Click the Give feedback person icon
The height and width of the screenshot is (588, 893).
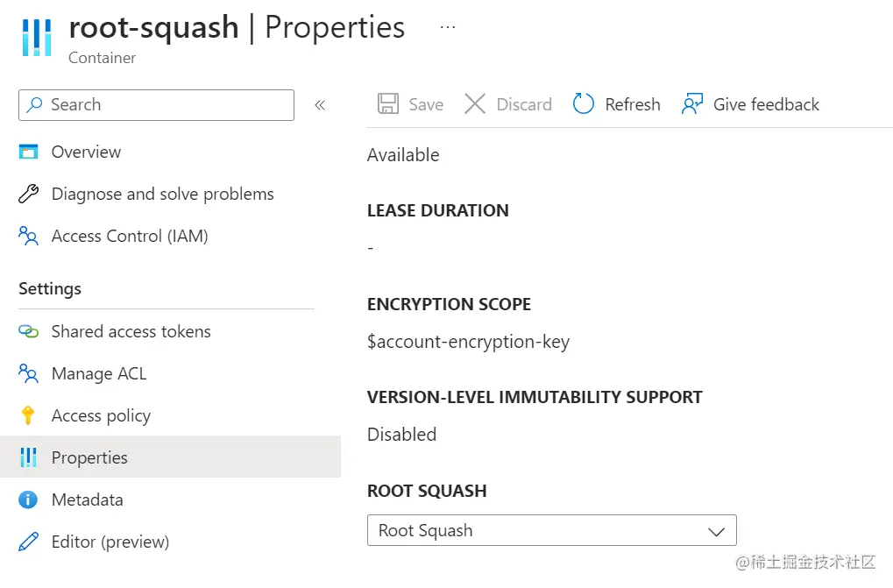click(692, 104)
